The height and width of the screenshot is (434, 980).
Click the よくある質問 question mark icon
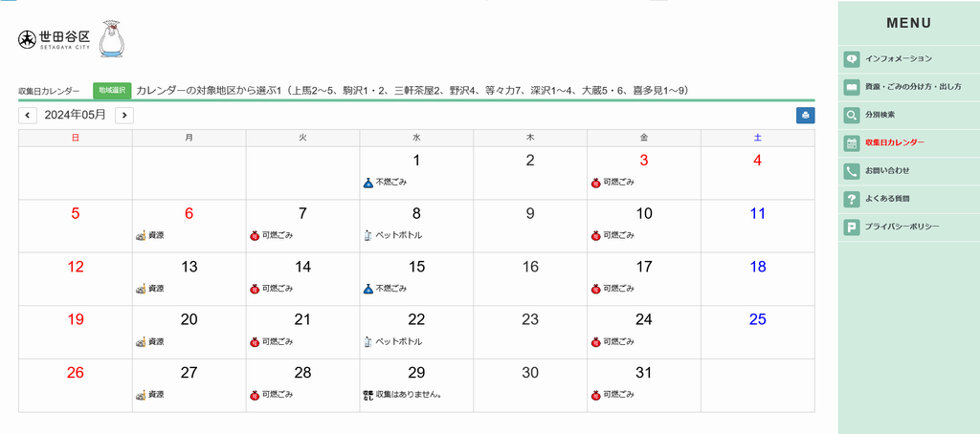pyautogui.click(x=851, y=199)
